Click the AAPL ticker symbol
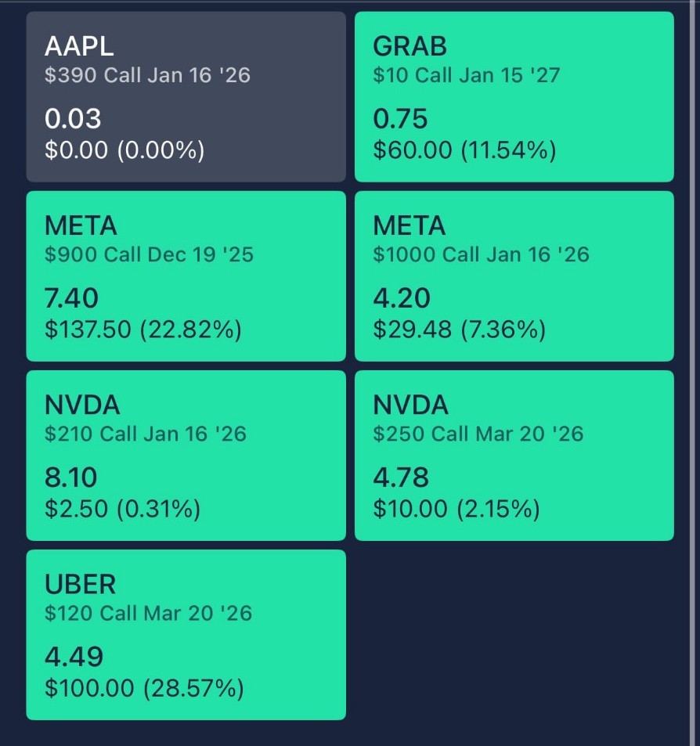 click(x=79, y=46)
